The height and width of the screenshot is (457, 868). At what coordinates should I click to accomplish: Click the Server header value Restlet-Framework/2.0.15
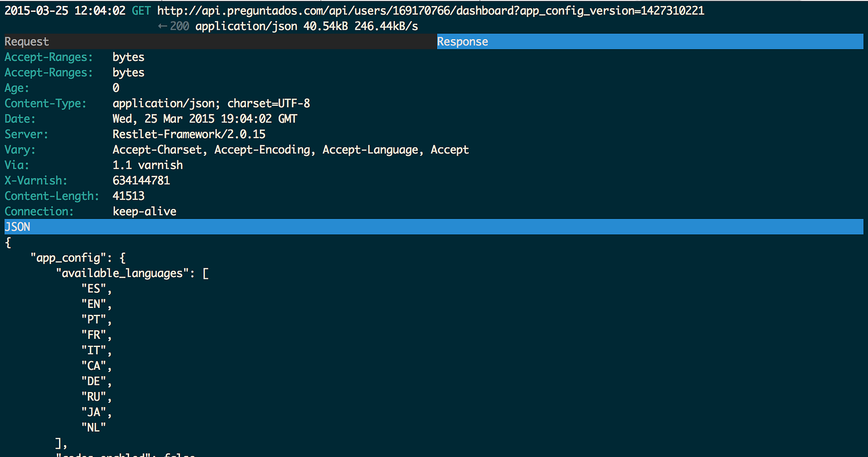[189, 134]
